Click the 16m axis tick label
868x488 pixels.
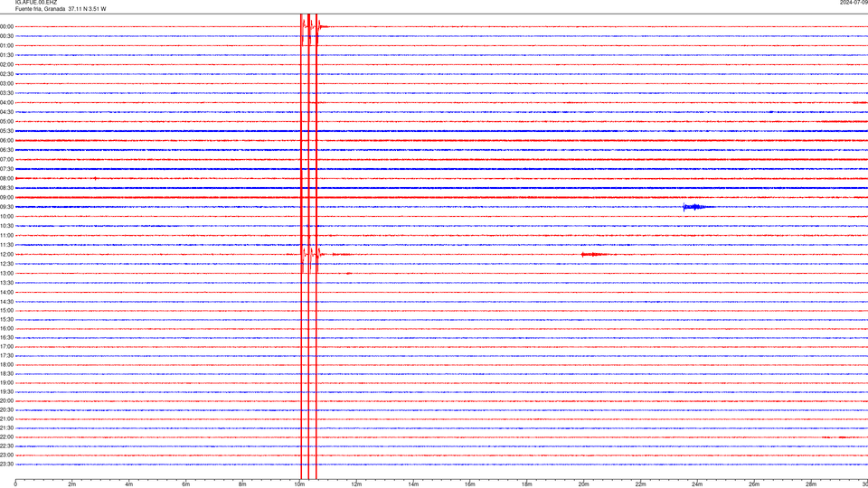(470, 484)
